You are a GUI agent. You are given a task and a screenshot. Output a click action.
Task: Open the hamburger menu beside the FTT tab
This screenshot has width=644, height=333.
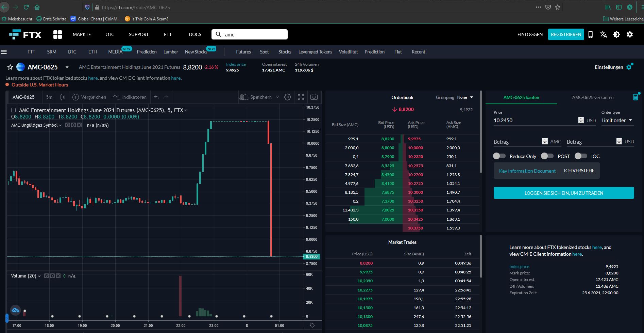[4, 52]
